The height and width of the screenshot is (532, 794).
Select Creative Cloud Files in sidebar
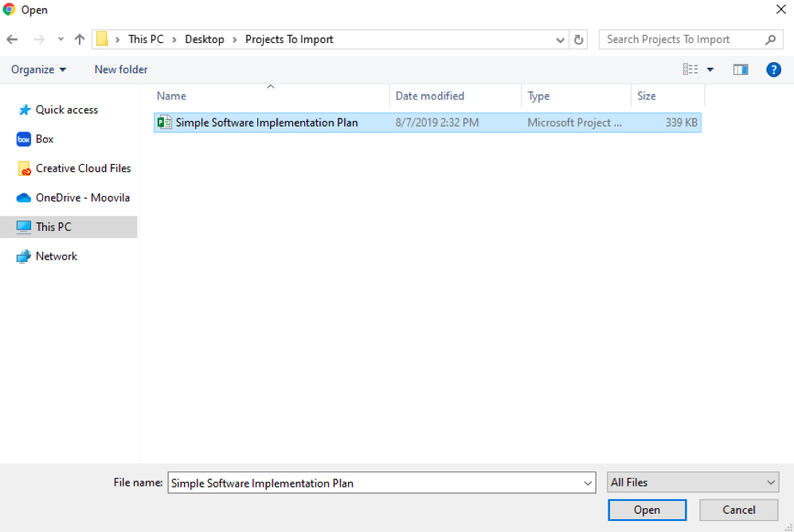pos(83,168)
